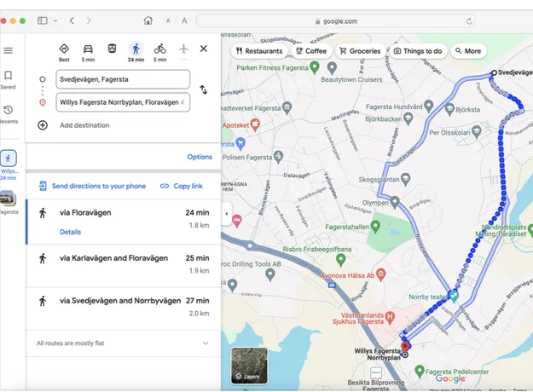Select route via Karlavägen and Floravägen
The image size is (533, 392).
click(x=124, y=265)
